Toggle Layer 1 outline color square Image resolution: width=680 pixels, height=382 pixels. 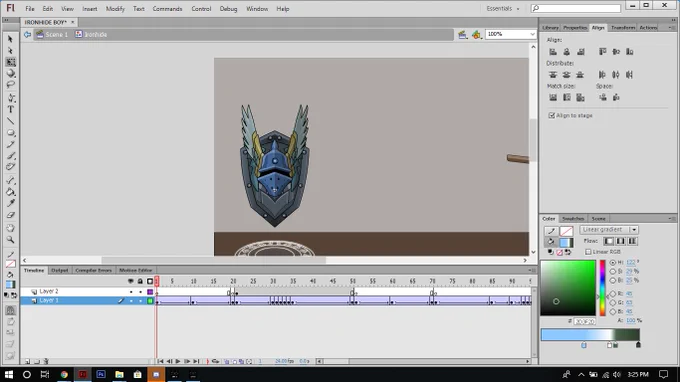click(150, 300)
